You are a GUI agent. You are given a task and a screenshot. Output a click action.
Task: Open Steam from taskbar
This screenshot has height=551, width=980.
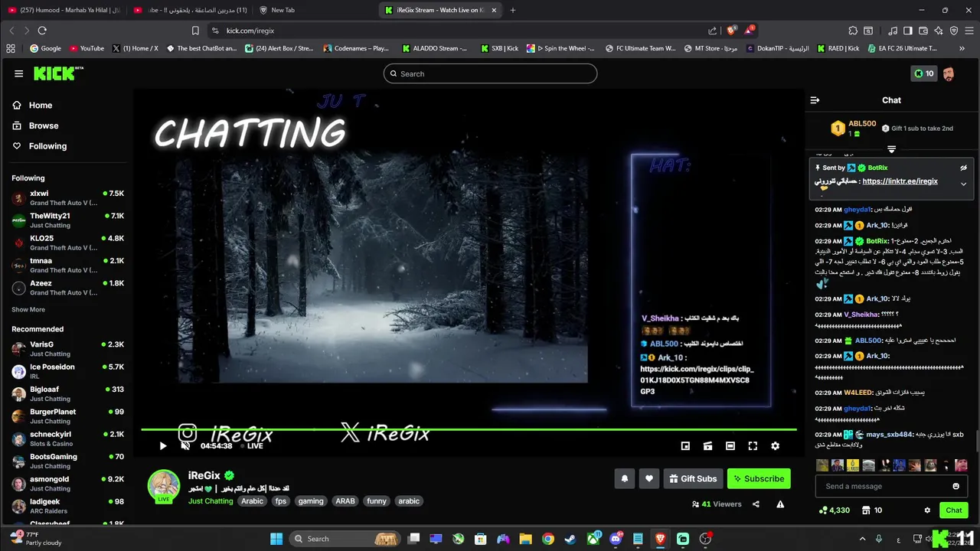coord(570,539)
